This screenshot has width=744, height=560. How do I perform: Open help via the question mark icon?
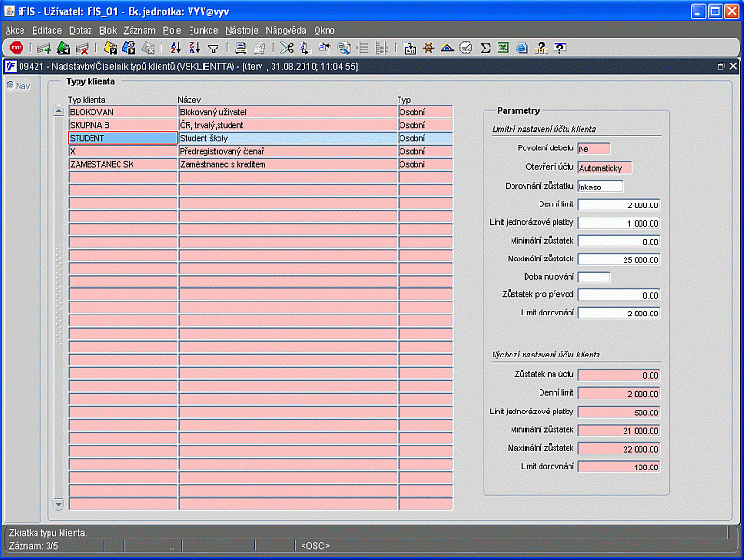tap(559, 48)
